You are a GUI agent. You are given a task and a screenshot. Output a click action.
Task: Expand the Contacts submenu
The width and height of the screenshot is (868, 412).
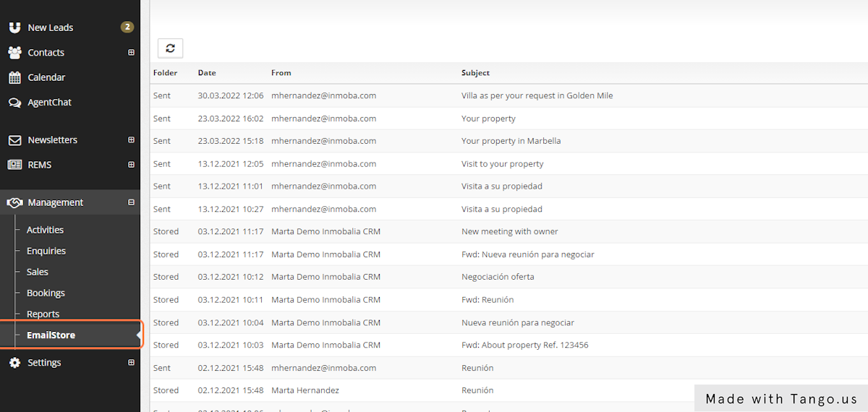point(131,53)
